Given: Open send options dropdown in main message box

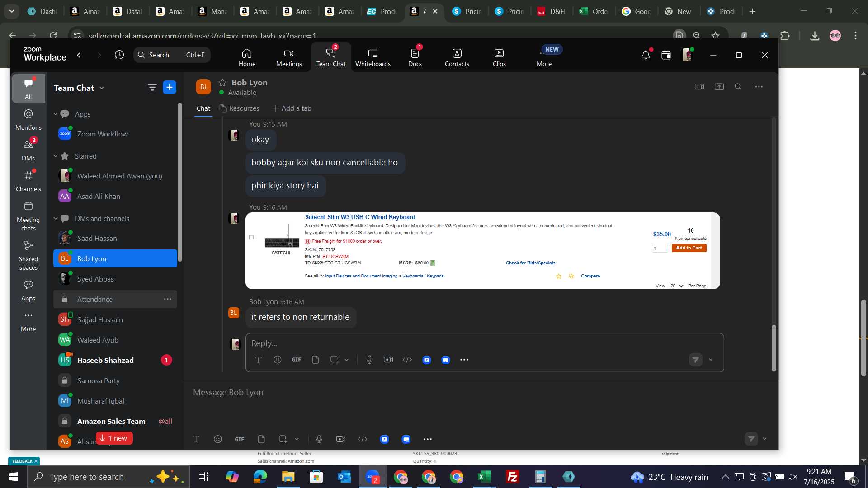Looking at the screenshot, I should 765,439.
